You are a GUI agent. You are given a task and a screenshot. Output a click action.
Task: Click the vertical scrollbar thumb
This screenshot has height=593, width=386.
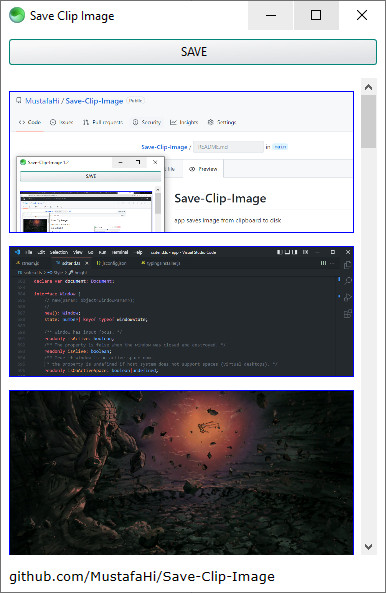[369, 121]
